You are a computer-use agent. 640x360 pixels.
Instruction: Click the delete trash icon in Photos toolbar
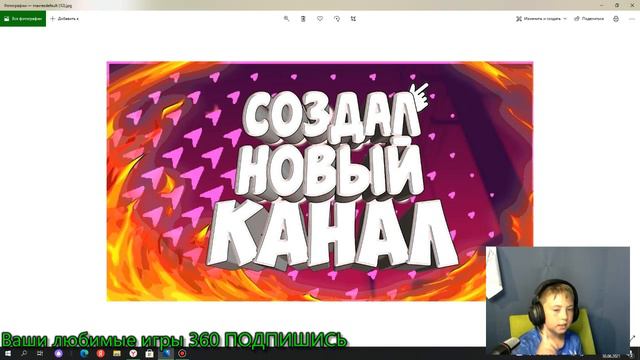[x=303, y=19]
